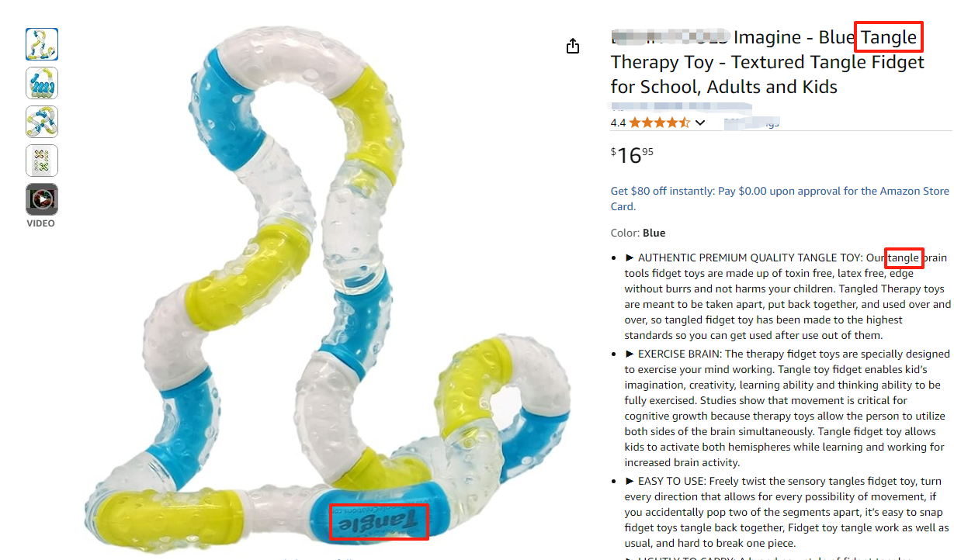This screenshot has width=954, height=560.
Task: Expand the star rating dropdown chevron
Action: (700, 123)
